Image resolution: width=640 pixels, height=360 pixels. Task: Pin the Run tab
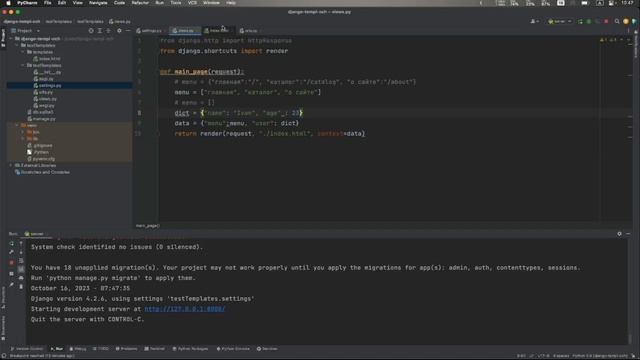(x=11, y=284)
